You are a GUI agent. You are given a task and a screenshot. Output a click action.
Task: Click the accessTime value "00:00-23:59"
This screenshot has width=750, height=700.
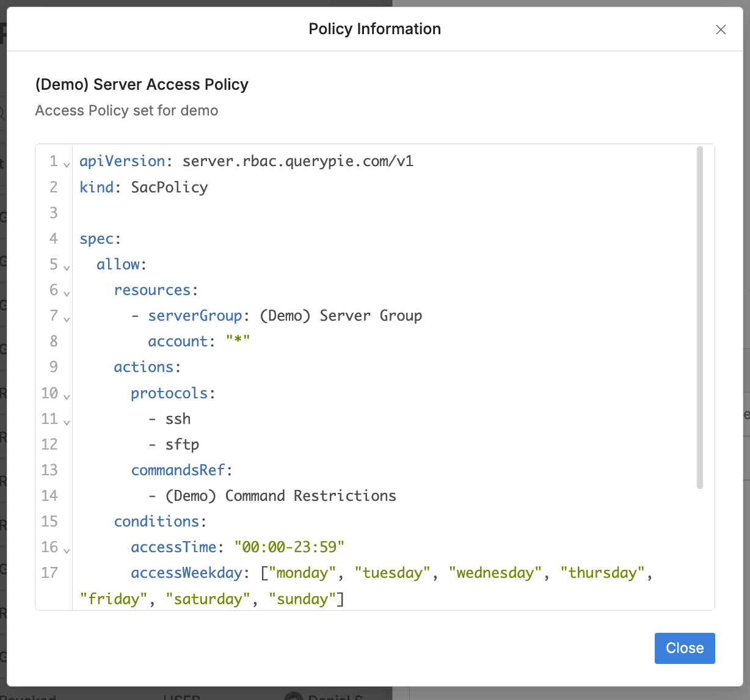[x=289, y=547]
